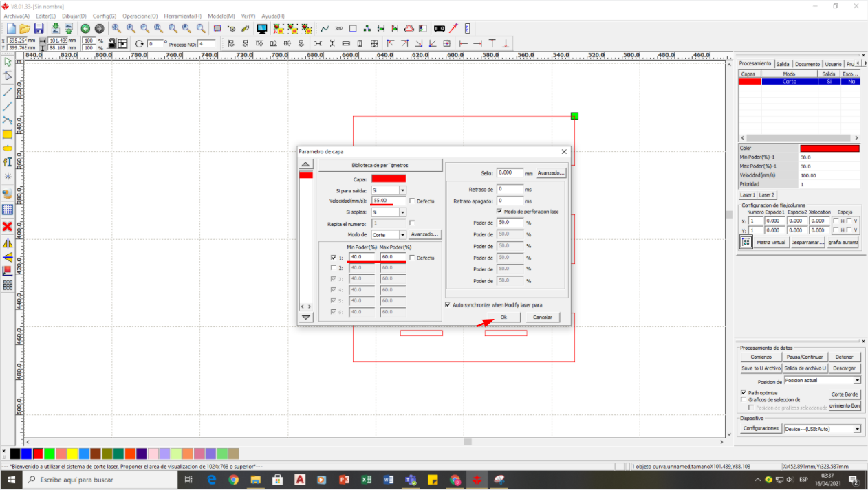This screenshot has width=868, height=490.
Task: Click the New file icon
Action: click(x=11, y=29)
